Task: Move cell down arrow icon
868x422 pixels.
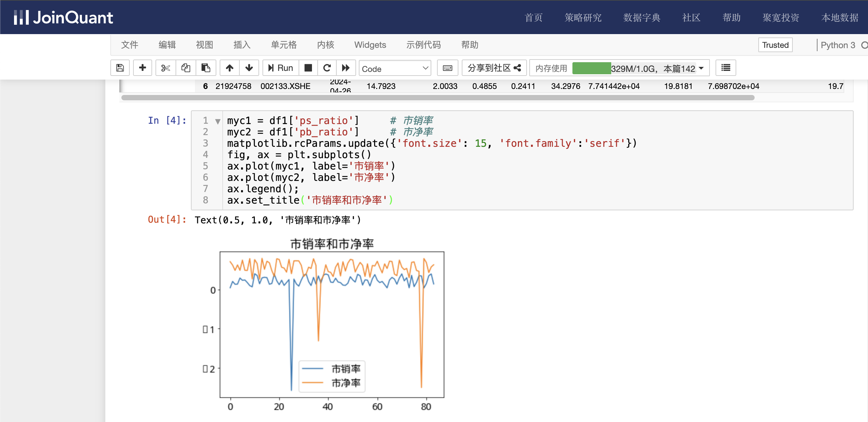Action: click(249, 68)
